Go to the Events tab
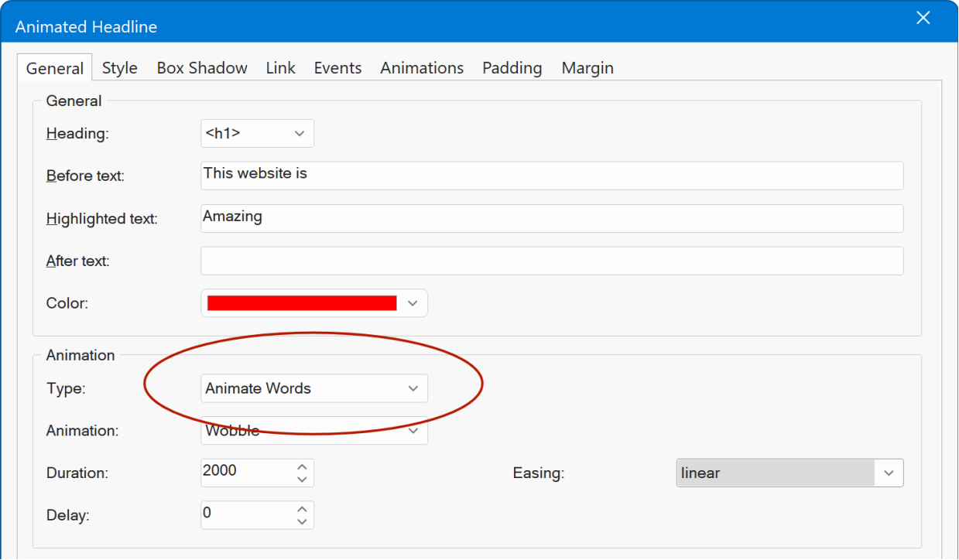 coord(337,68)
